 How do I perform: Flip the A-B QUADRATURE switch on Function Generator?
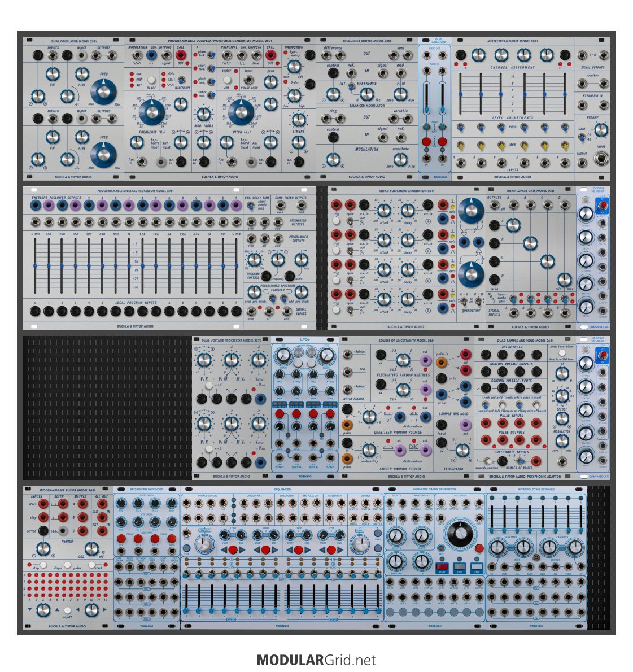click(464, 302)
